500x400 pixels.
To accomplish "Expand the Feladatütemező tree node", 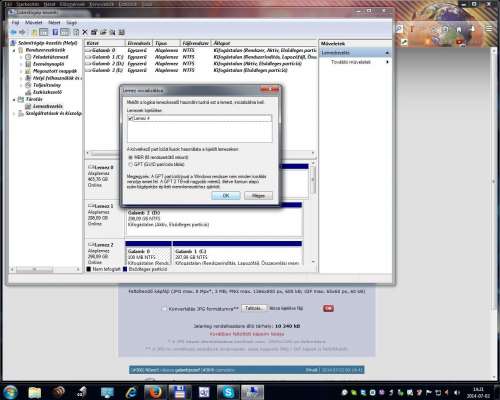I will pyautogui.click(x=21, y=57).
